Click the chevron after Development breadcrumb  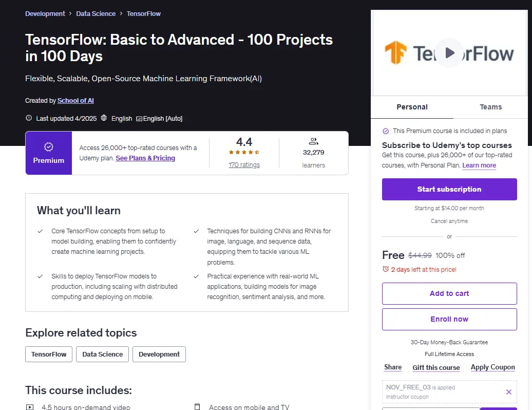70,13
